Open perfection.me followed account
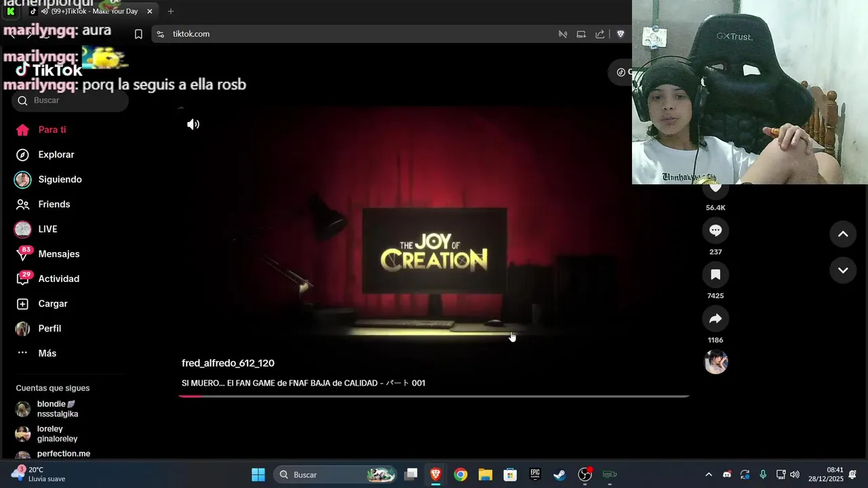The image size is (868, 488). (53, 454)
